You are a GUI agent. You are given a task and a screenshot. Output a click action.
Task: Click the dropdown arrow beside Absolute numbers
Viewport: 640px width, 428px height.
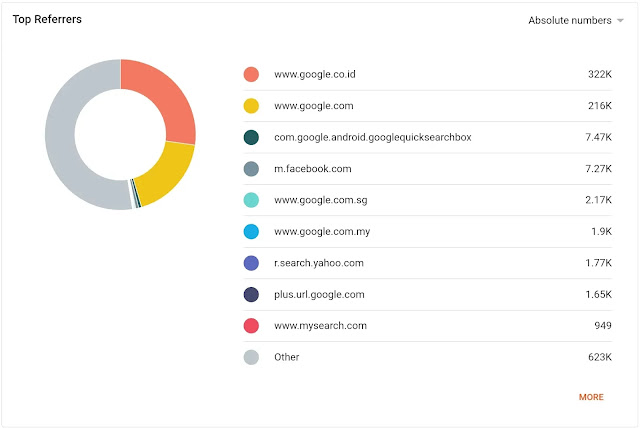coord(620,20)
